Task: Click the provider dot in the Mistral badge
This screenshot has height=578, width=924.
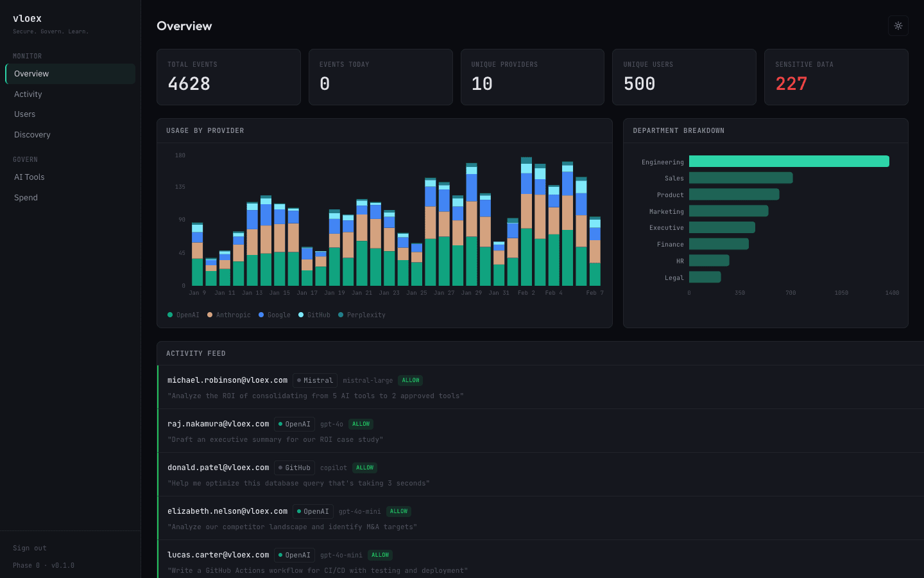Action: tap(299, 380)
